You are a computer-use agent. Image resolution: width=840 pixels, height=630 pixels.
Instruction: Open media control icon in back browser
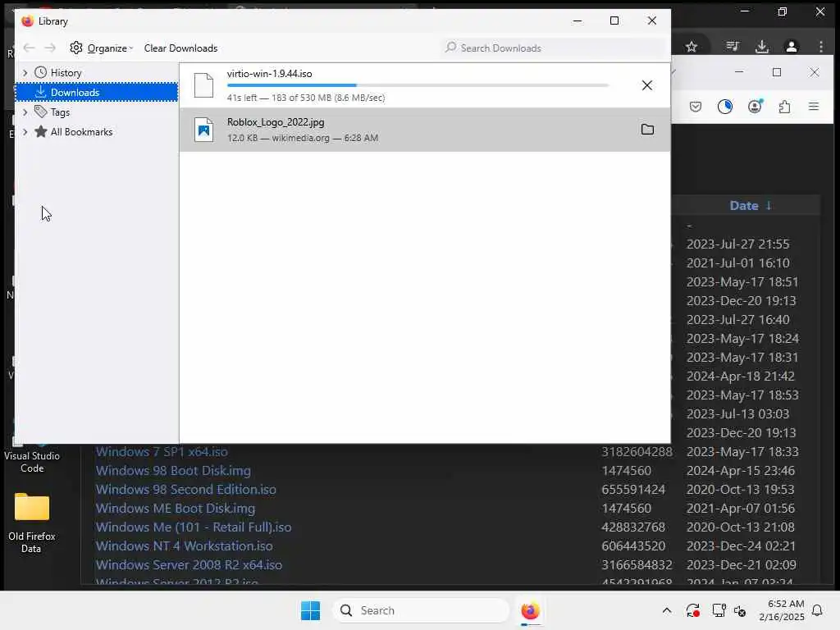click(x=733, y=47)
